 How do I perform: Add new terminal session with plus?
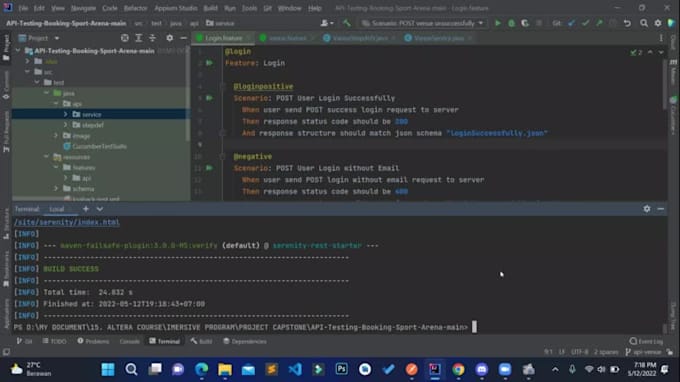click(86, 209)
